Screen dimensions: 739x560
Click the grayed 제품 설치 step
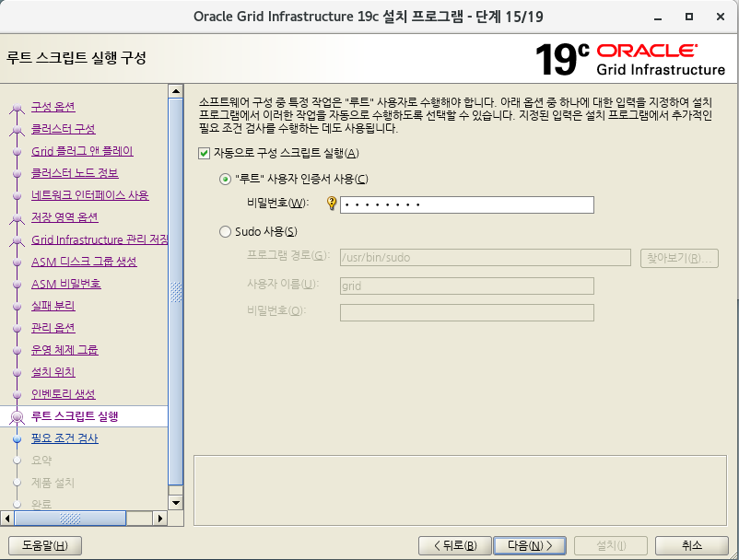(x=53, y=483)
